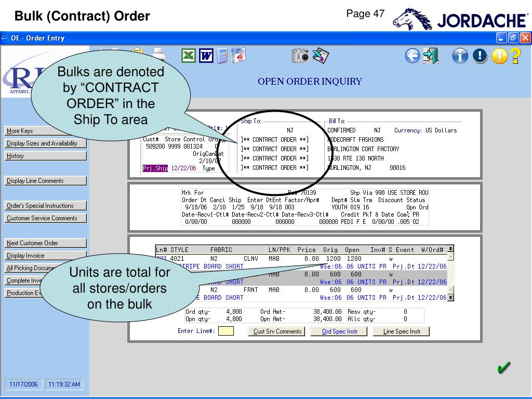Screen dimensions: 532x399
Task: Click the Opn Ord status value
Action: (417, 207)
